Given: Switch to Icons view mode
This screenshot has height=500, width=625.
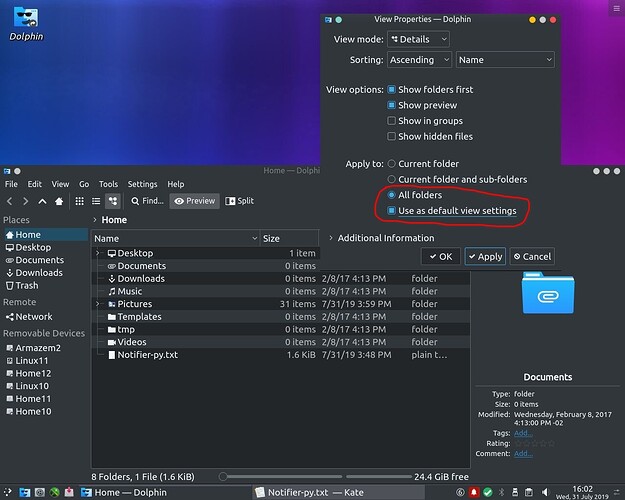Looking at the screenshot, I should tap(81, 201).
